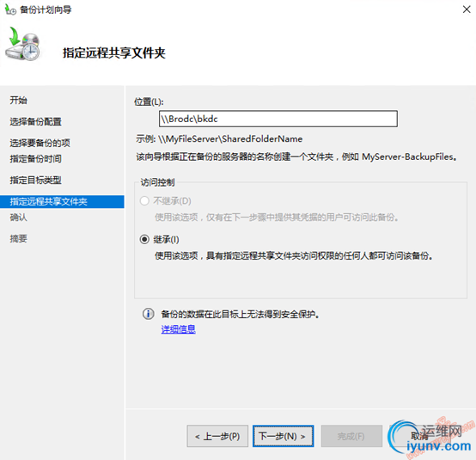Screen dimensions: 476x460
Task: Continue with 下一步(N) button
Action: pos(283,436)
